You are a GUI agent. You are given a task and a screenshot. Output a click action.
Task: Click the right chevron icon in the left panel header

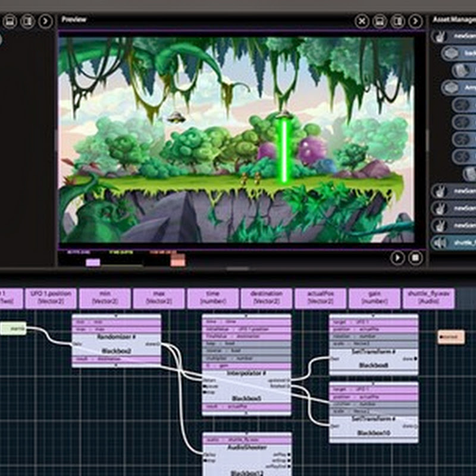point(46,21)
